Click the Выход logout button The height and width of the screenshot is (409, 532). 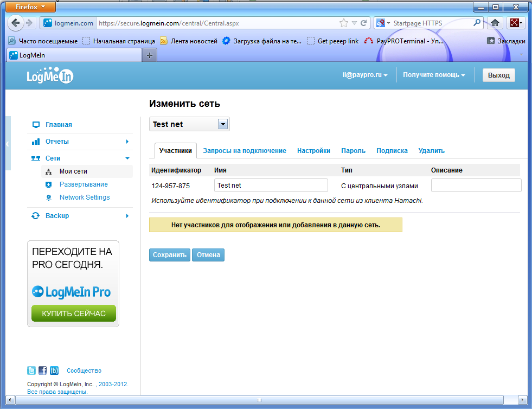(x=498, y=75)
